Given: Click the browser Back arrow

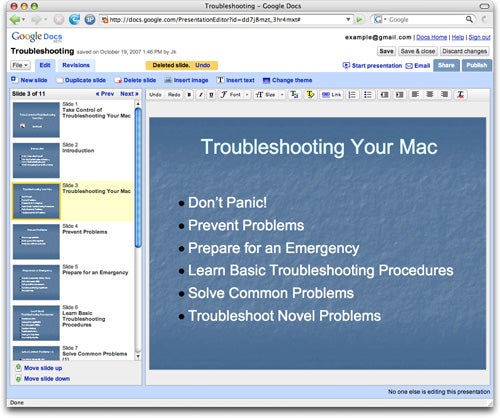Looking at the screenshot, I should pyautogui.click(x=15, y=20).
